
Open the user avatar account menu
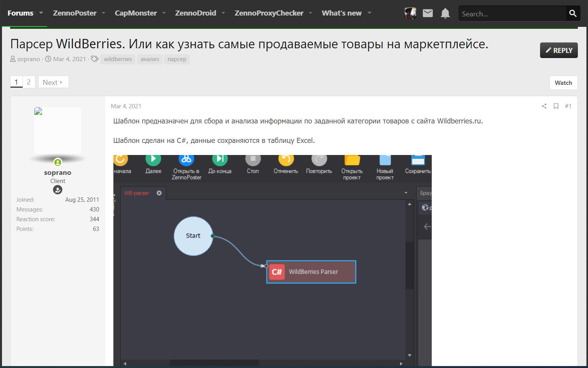(410, 13)
